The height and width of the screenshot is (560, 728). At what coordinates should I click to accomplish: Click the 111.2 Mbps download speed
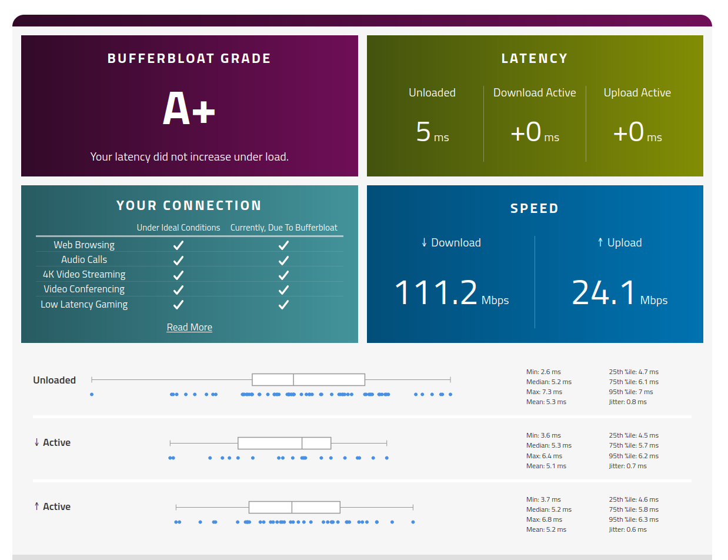tap(451, 292)
